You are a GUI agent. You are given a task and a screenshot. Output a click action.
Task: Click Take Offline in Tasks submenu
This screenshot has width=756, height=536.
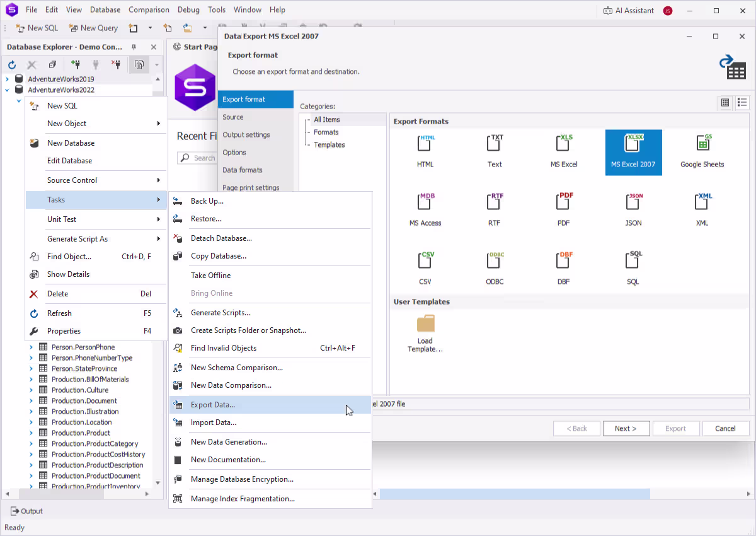tap(270, 276)
